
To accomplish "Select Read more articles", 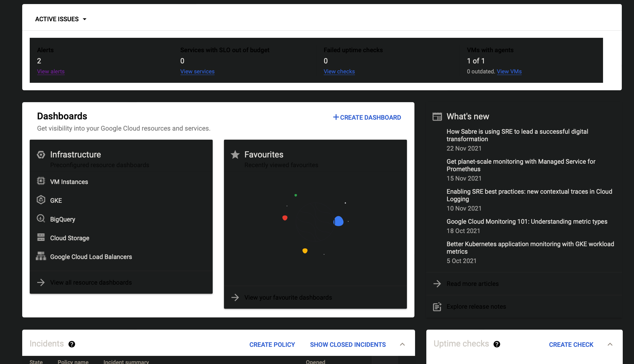I will pyautogui.click(x=472, y=284).
